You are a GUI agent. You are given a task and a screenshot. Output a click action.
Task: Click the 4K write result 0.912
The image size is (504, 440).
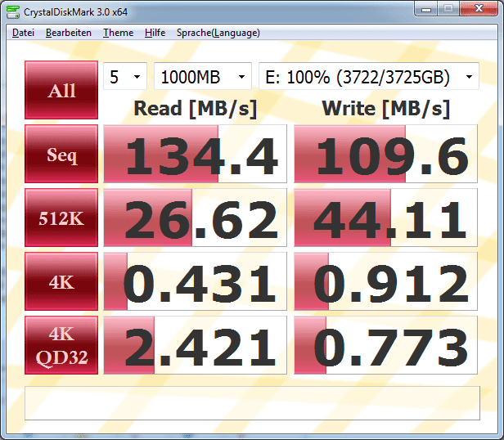tap(385, 281)
